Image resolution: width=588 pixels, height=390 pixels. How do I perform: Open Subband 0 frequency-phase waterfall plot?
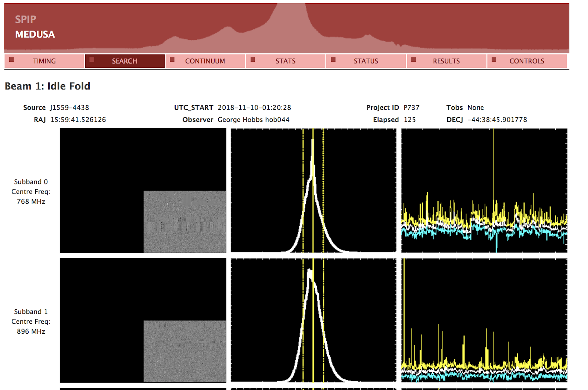[x=143, y=190]
